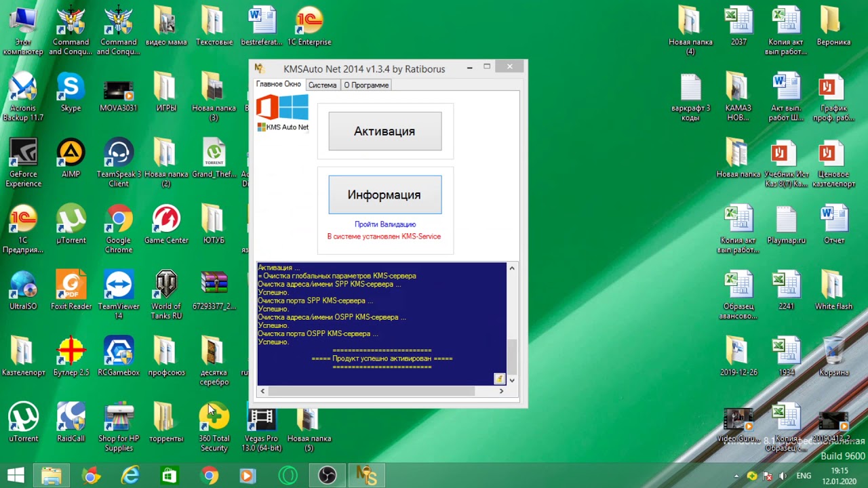Open Этот компьютер desktop icon
The height and width of the screenshot is (488, 868).
click(23, 30)
